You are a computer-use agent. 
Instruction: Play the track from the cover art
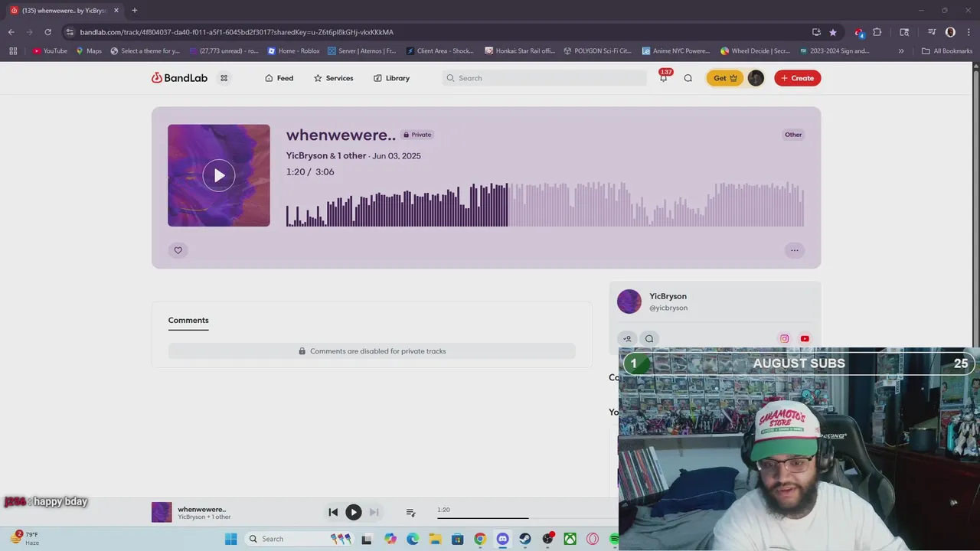pyautogui.click(x=219, y=175)
